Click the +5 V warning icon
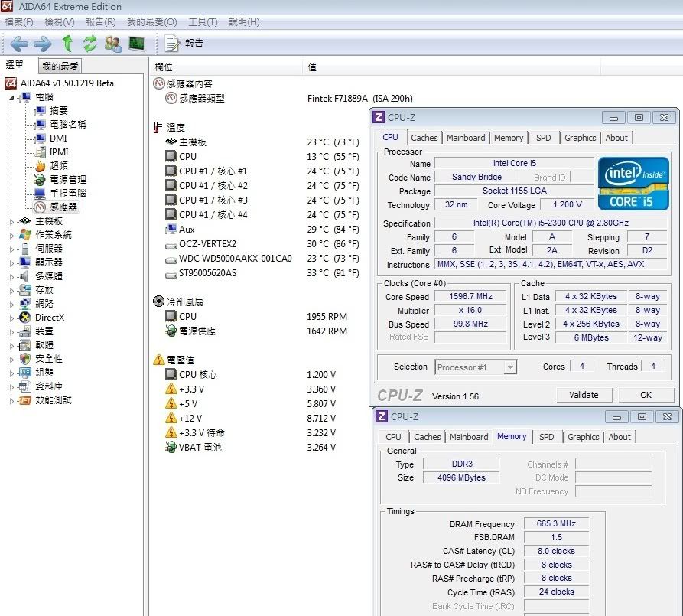The height and width of the screenshot is (616, 683). [171, 404]
